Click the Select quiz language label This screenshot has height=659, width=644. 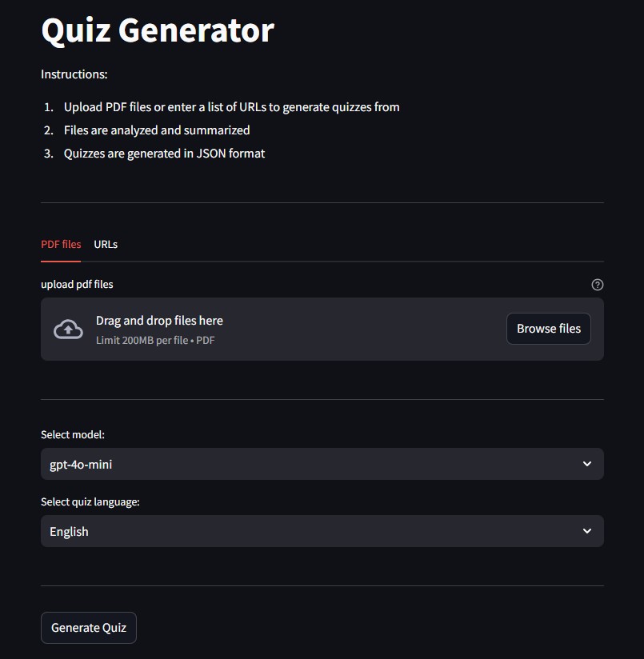[x=90, y=501]
